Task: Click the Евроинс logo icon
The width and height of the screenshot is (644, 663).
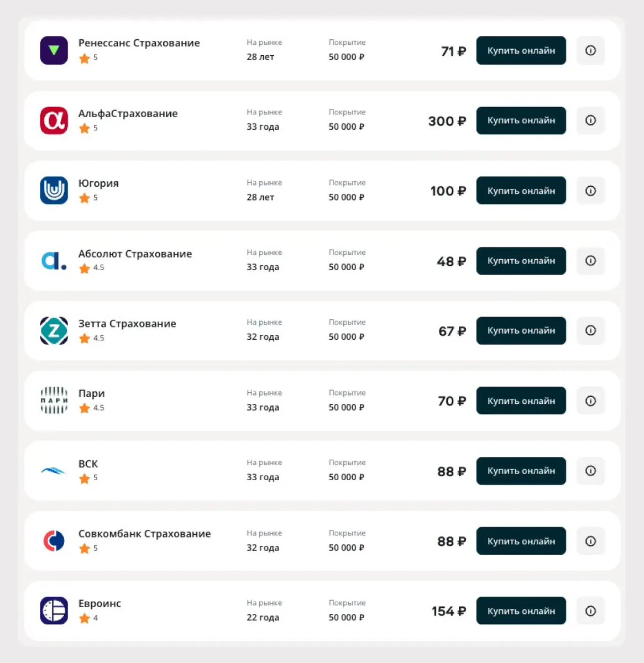Action: pos(54,611)
